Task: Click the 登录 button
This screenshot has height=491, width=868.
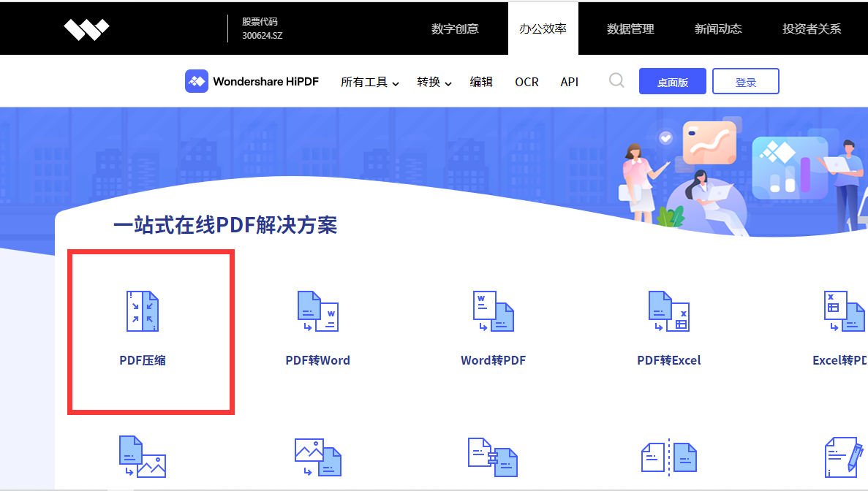Action: click(x=745, y=81)
